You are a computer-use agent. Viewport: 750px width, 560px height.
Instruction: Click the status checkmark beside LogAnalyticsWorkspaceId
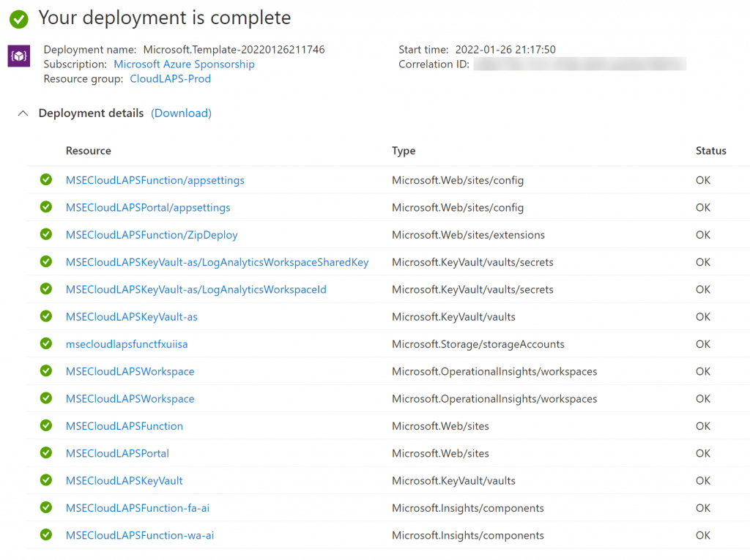46,288
